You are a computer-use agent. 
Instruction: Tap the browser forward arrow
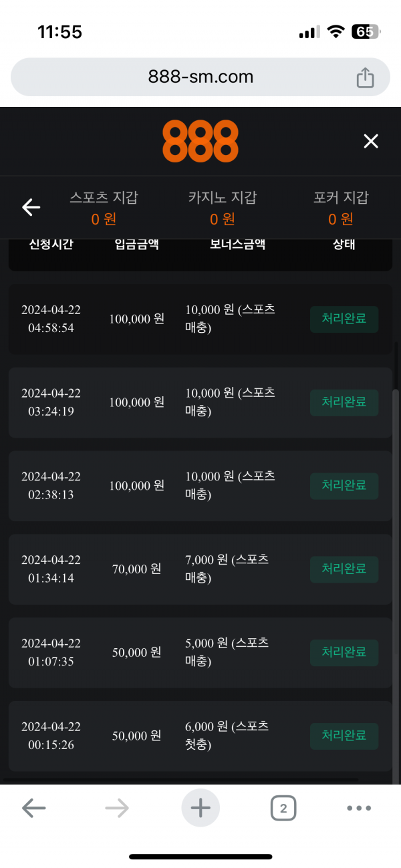[117, 809]
